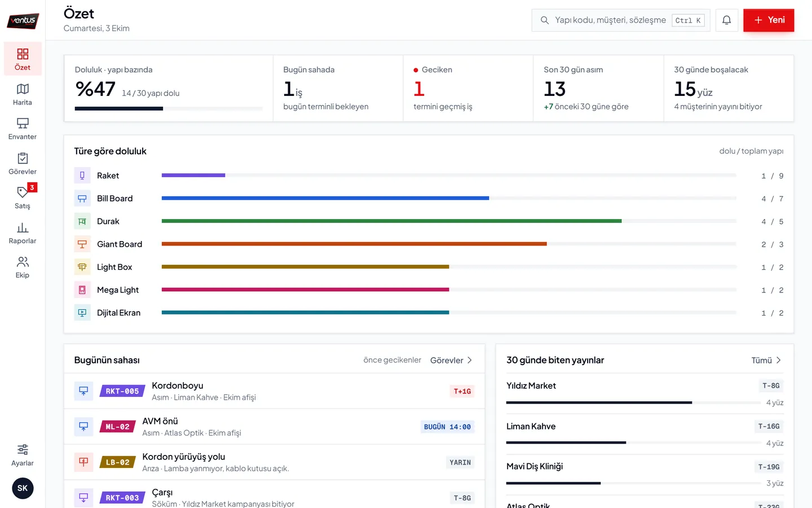Open the notifications bell

(727, 20)
